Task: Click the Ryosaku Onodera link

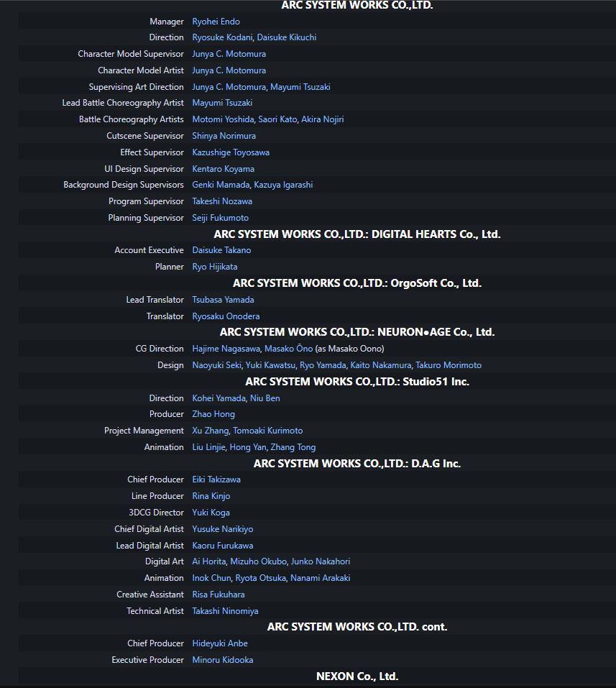Action: [x=226, y=316]
